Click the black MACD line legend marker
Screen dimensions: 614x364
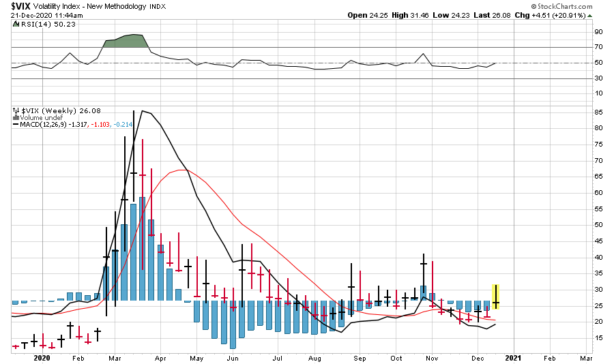coord(16,123)
